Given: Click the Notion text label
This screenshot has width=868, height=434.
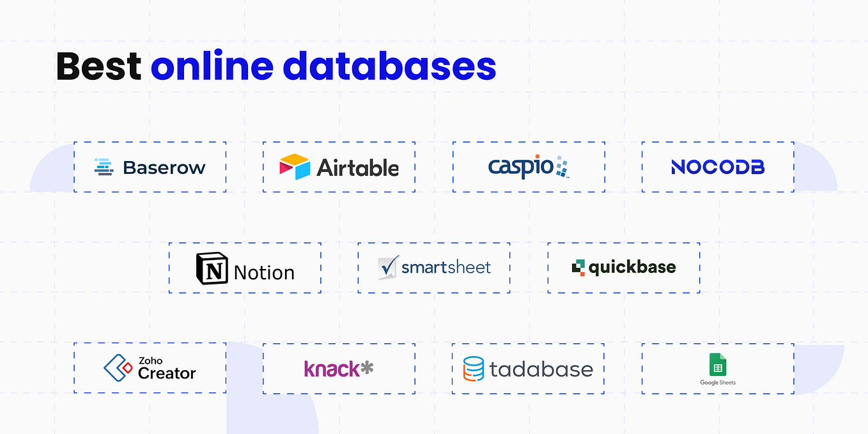Looking at the screenshot, I should tap(263, 272).
